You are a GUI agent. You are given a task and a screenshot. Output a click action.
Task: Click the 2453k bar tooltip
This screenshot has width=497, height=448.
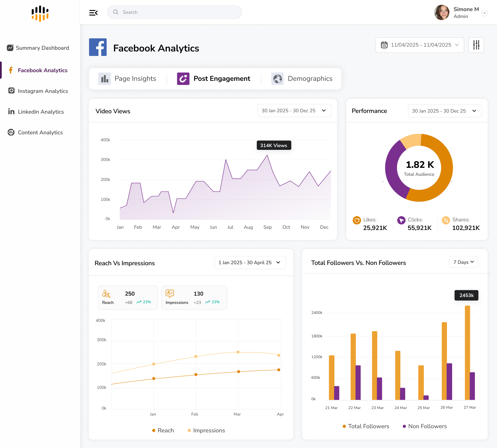466,295
